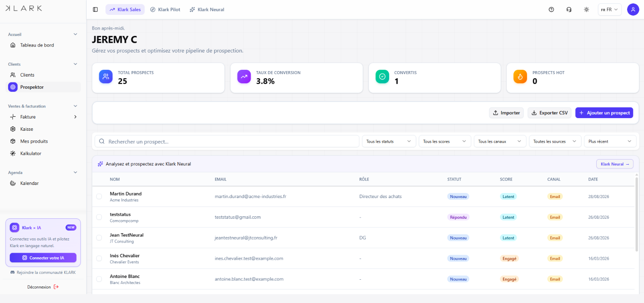Screen dimensions: 644x303
Task: Open the Tous les scores dropdown
Action: (x=445, y=141)
